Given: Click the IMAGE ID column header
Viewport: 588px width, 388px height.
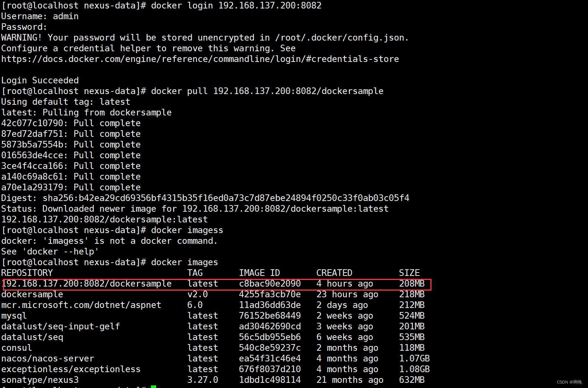Looking at the screenshot, I should [259, 273].
